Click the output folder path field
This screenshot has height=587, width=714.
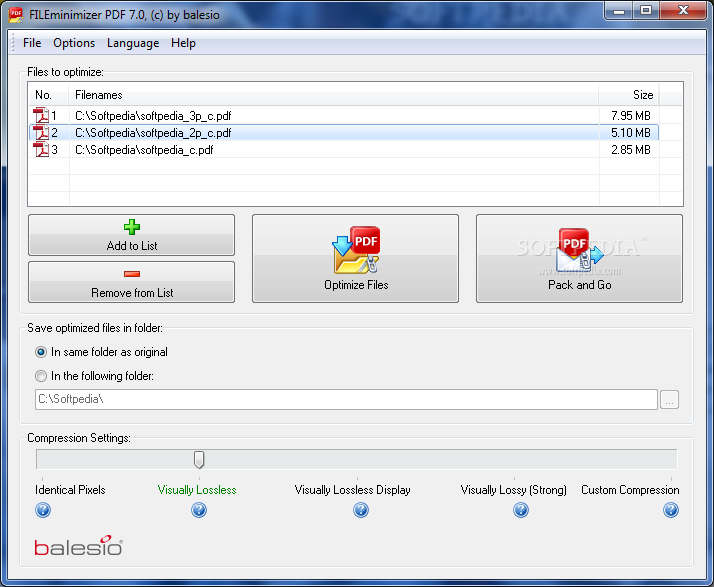pyautogui.click(x=347, y=399)
